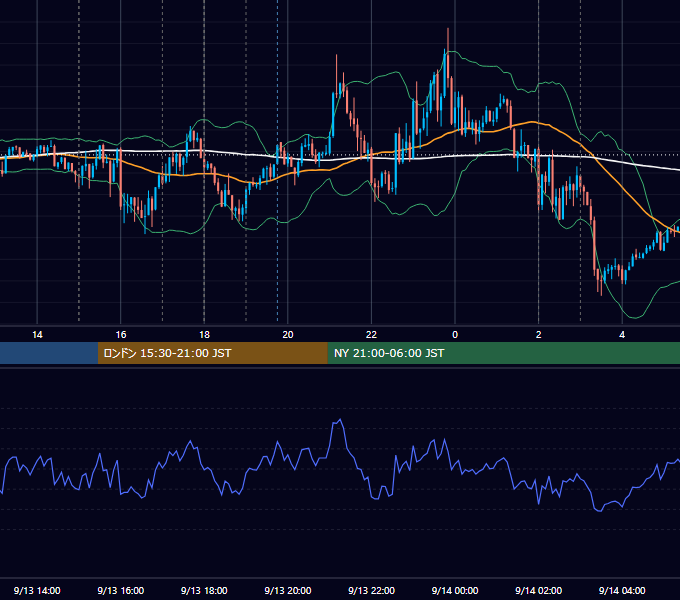Click the 9/13 22:00 date label
The height and width of the screenshot is (600, 680).
[371, 590]
